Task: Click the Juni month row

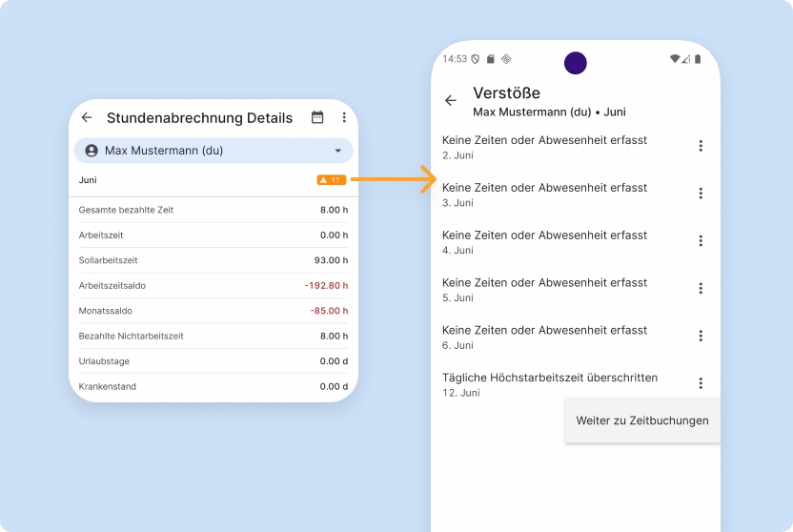Action: click(191, 179)
